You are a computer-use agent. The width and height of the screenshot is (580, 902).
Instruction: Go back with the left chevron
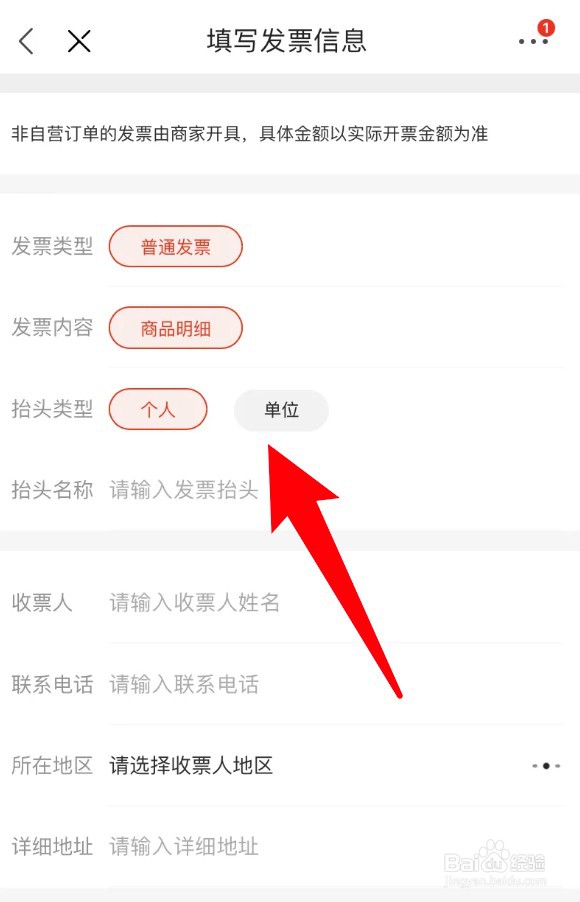[x=26, y=41]
